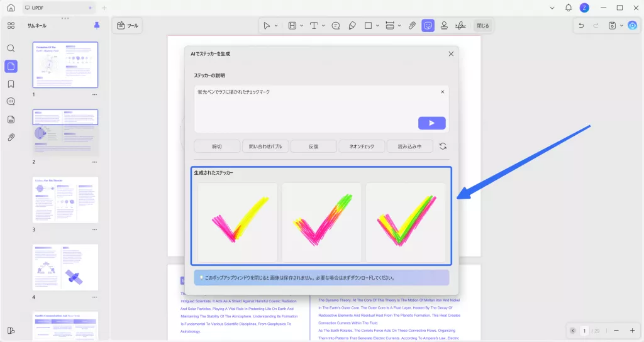Expand the shape tool dropdown arrow

click(377, 25)
